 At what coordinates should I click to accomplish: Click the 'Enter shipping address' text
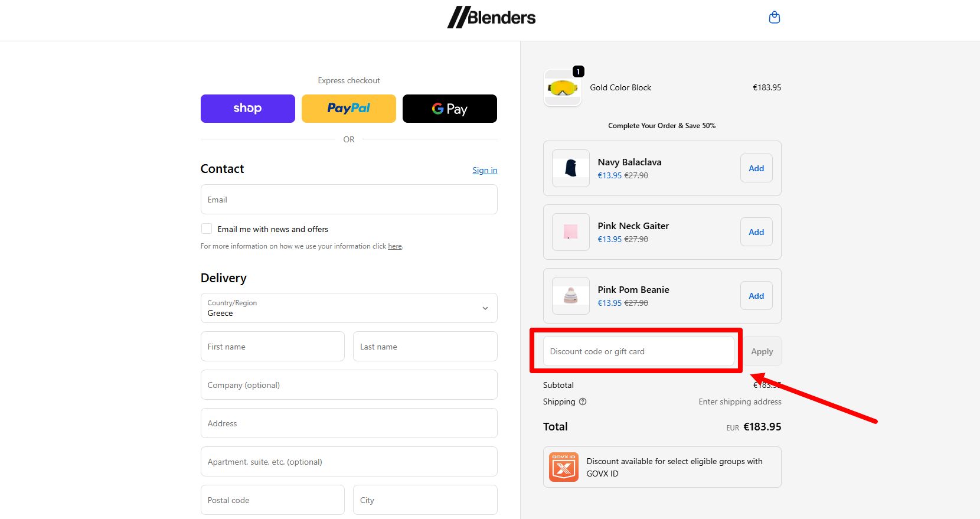(740, 402)
